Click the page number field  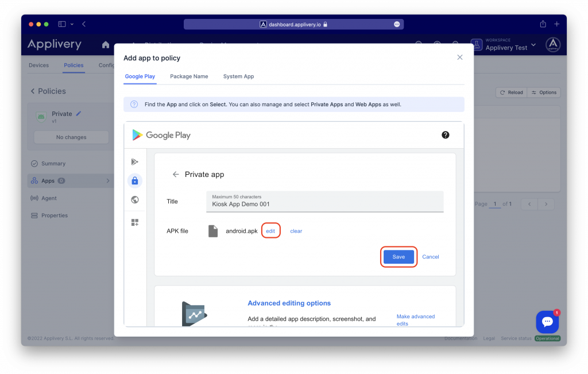[495, 204]
